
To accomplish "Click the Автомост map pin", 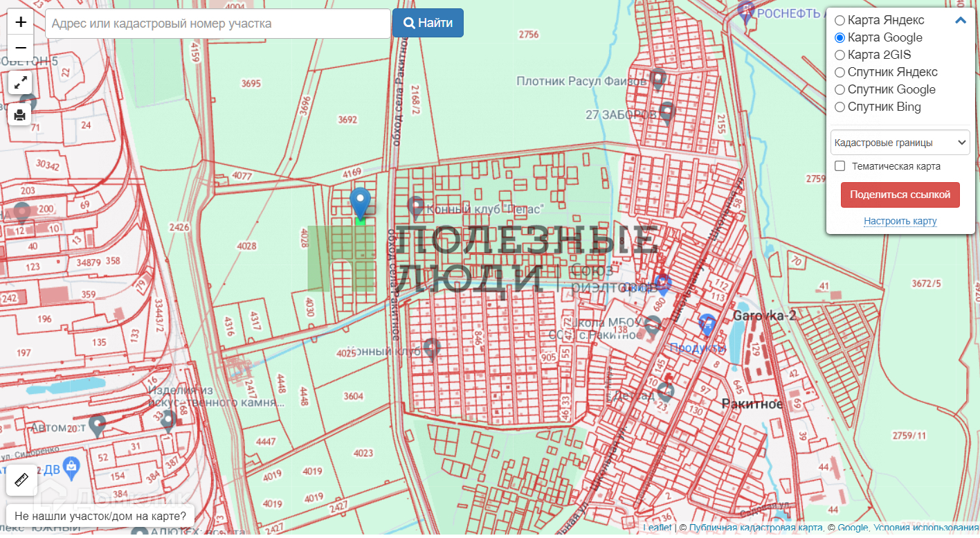I will 97,425.
